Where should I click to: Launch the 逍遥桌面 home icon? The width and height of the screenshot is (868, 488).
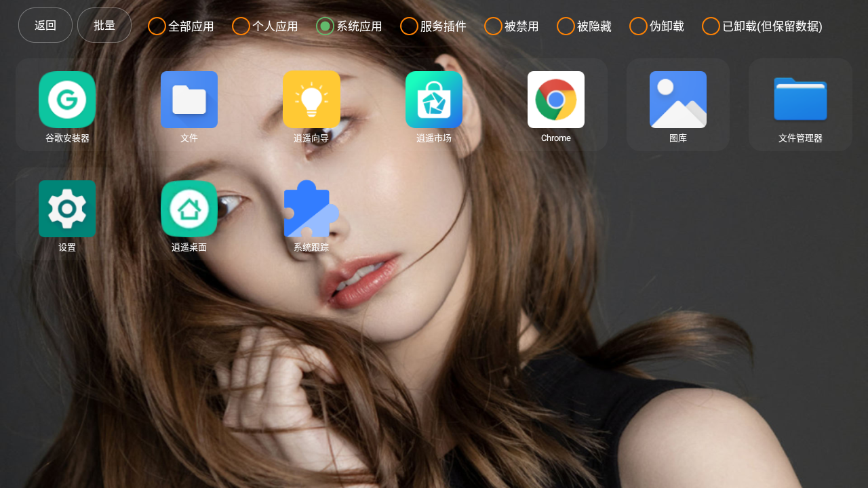189,209
